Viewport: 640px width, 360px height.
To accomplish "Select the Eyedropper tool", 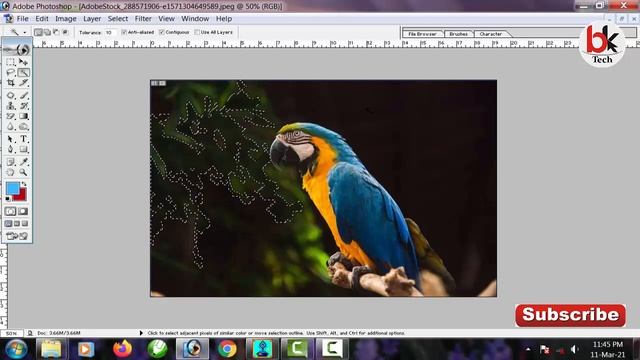I will (x=24, y=162).
